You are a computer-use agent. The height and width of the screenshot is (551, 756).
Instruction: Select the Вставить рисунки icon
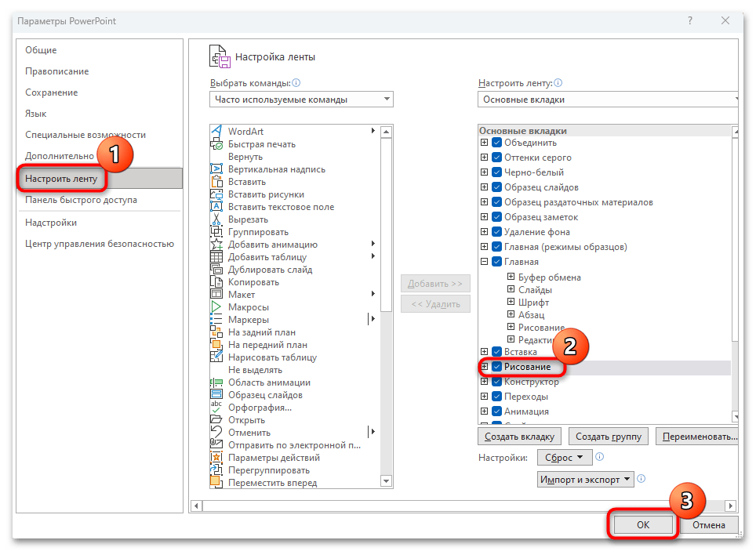216,194
